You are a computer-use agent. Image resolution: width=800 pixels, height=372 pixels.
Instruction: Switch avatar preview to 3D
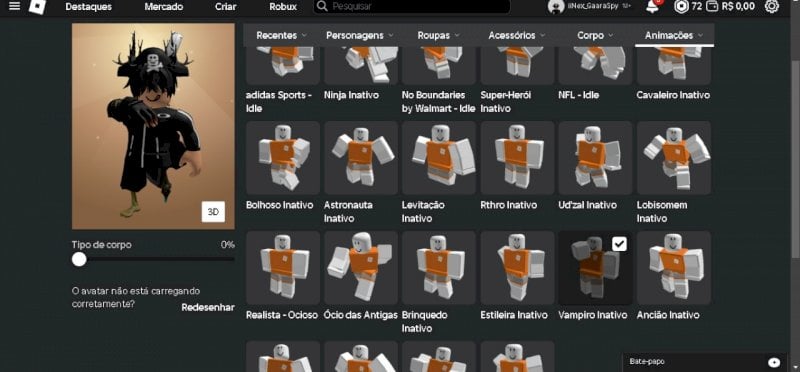(x=213, y=212)
